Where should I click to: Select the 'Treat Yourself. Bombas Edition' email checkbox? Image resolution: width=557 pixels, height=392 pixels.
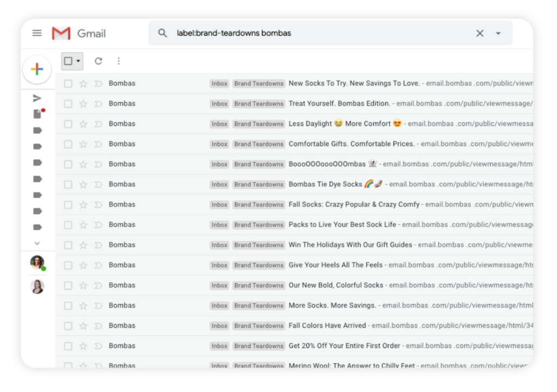(68, 104)
